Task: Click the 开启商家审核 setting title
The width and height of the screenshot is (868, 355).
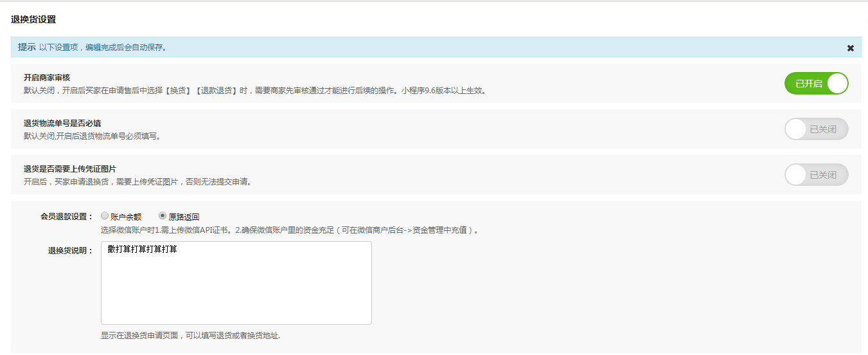Action: click(47, 77)
